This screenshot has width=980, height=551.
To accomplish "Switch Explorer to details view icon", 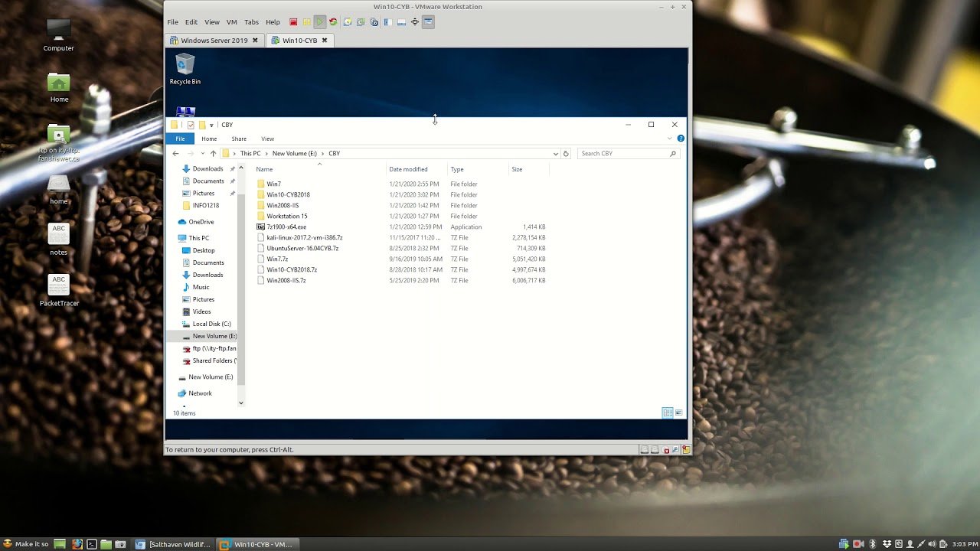I will point(668,413).
